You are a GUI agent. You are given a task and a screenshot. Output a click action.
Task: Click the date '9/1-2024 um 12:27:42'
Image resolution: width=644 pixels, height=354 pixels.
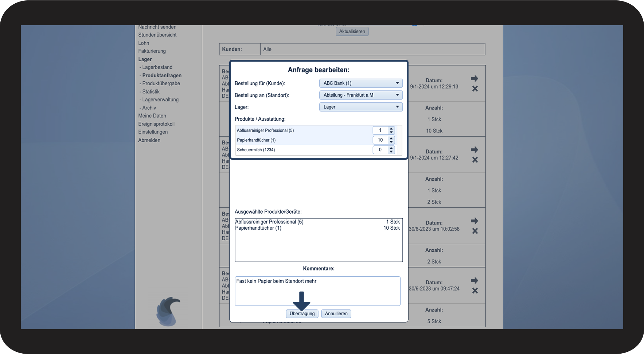(434, 158)
